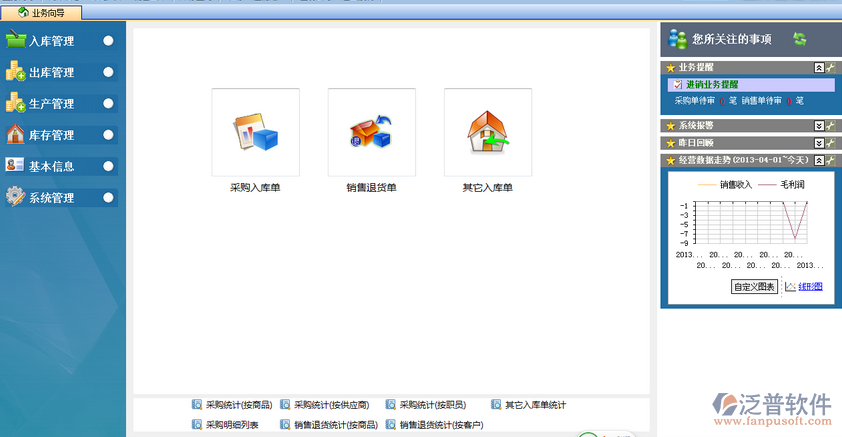Image resolution: width=842 pixels, height=437 pixels.
Task: Click the report icon for 采购统计(按商品)
Action: point(197,404)
